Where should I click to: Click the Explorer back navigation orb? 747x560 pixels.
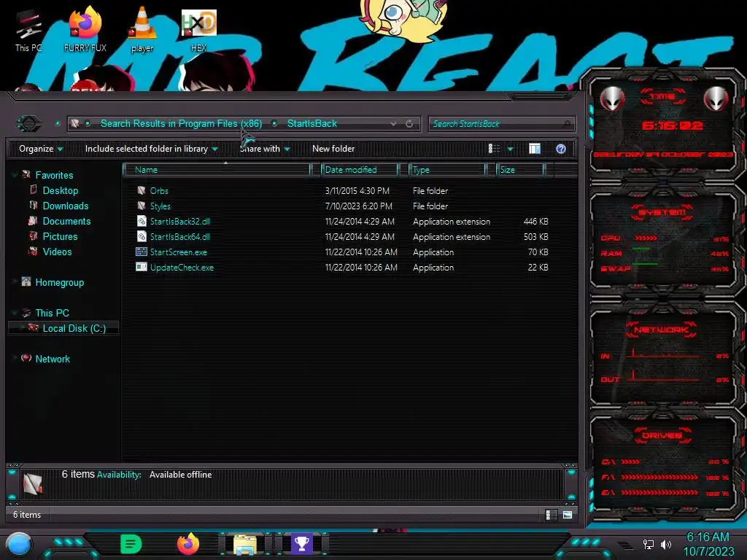click(x=29, y=124)
